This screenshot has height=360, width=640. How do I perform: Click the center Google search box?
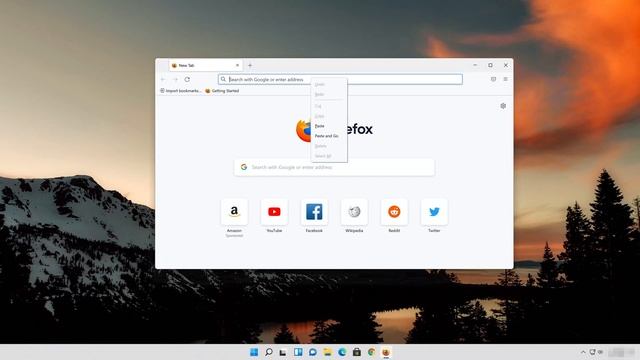(334, 167)
